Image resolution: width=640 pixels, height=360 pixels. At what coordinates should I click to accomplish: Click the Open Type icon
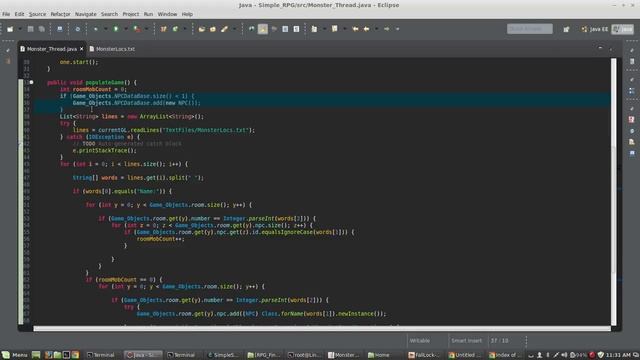pos(202,29)
